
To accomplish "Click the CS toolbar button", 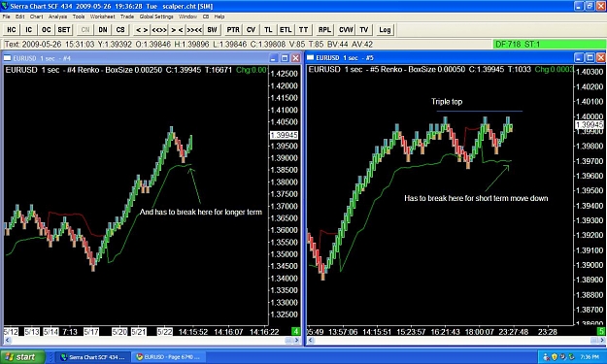I will point(120,30).
